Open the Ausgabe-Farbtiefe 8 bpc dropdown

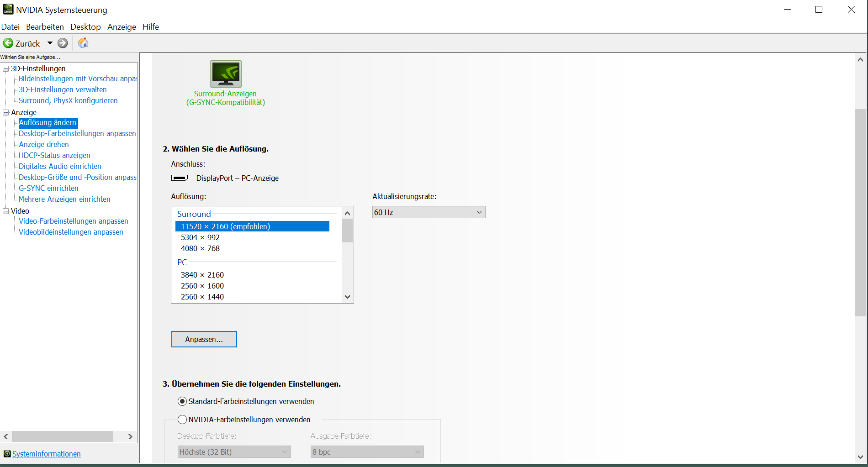(x=367, y=452)
